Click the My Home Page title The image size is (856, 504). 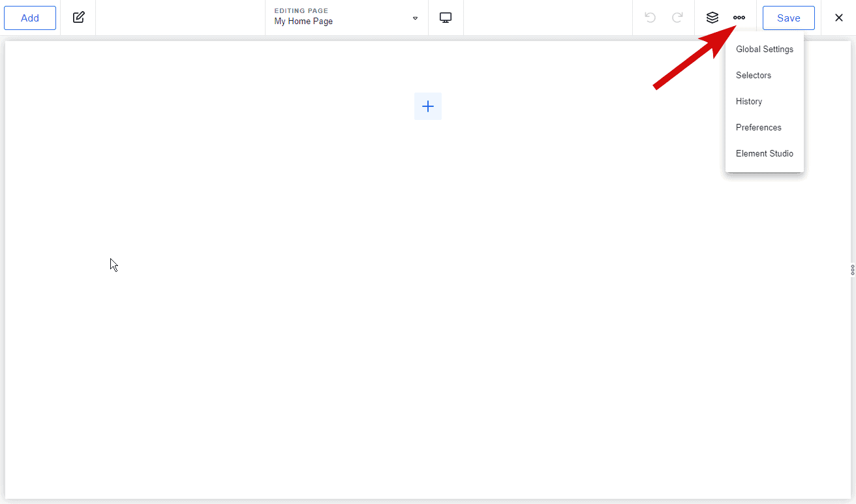(303, 22)
